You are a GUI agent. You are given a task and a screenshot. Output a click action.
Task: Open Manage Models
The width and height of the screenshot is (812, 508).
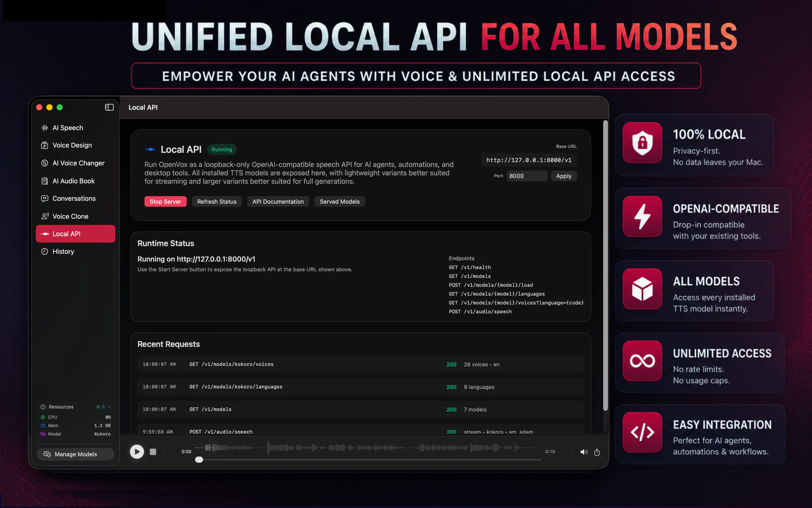coord(76,454)
